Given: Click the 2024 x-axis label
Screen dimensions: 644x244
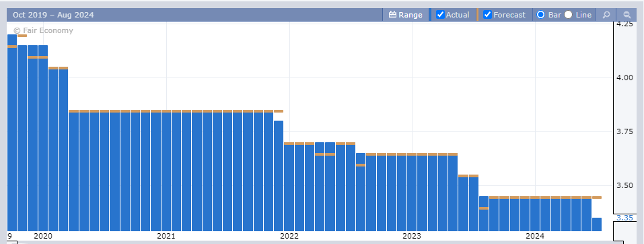Looking at the screenshot, I should (x=535, y=236).
